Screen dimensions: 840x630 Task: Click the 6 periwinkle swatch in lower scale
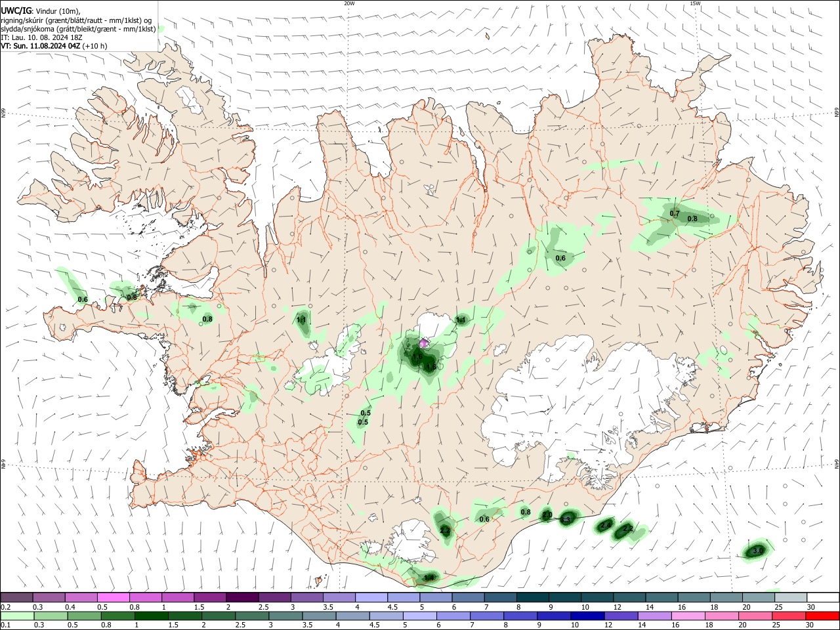pos(453,616)
